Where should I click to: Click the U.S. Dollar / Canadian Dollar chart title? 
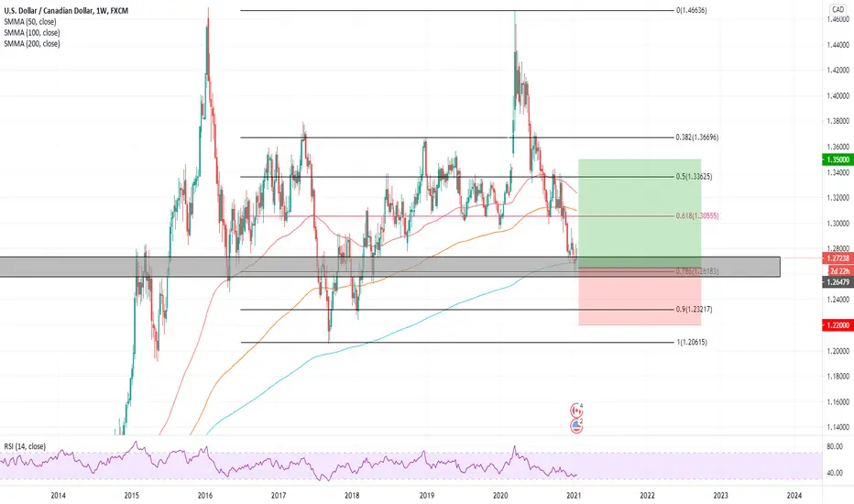(66, 10)
